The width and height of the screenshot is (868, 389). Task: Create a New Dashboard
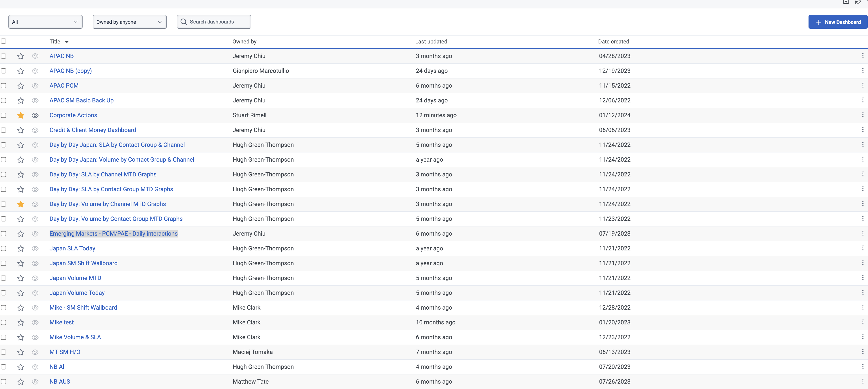(838, 22)
